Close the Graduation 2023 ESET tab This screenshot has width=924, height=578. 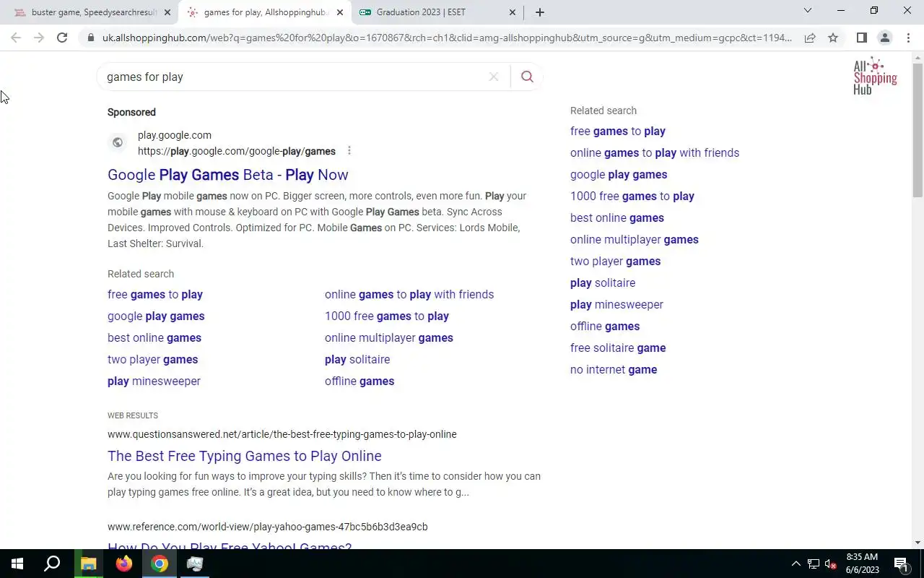coord(513,12)
